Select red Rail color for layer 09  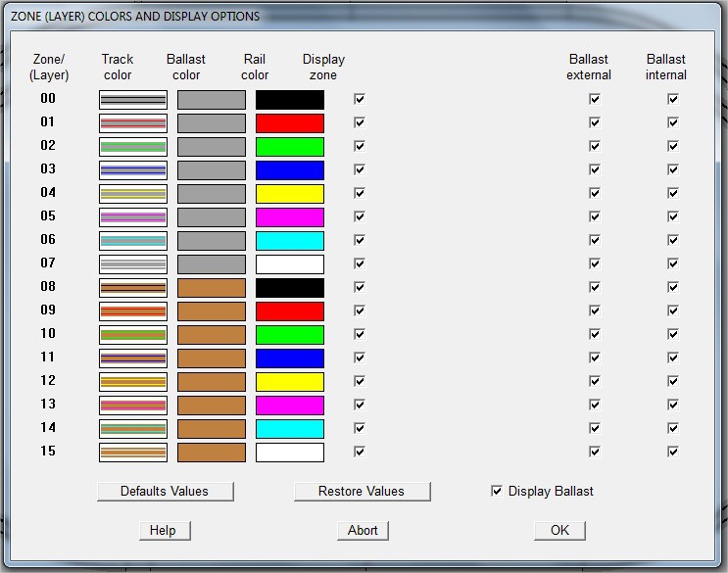pyautogui.click(x=290, y=311)
